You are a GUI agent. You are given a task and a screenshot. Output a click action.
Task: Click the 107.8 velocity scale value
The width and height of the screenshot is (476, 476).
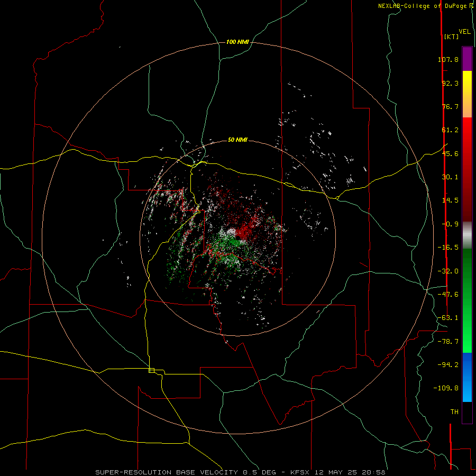(x=448, y=59)
